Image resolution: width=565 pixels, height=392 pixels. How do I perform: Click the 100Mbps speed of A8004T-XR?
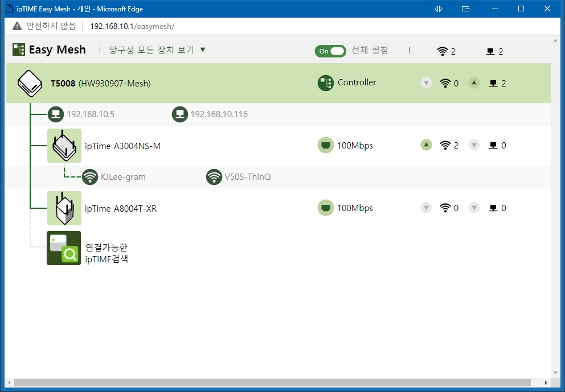click(355, 208)
